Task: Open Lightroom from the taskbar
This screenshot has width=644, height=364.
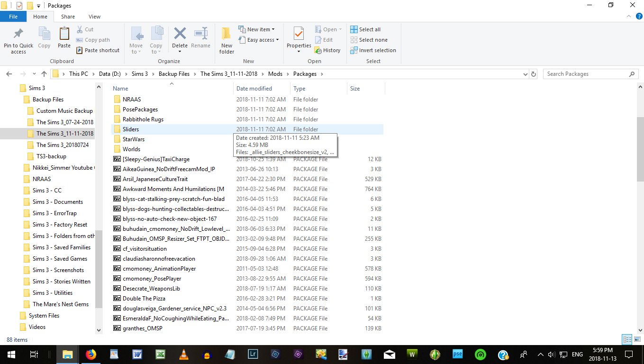Action: (253, 354)
